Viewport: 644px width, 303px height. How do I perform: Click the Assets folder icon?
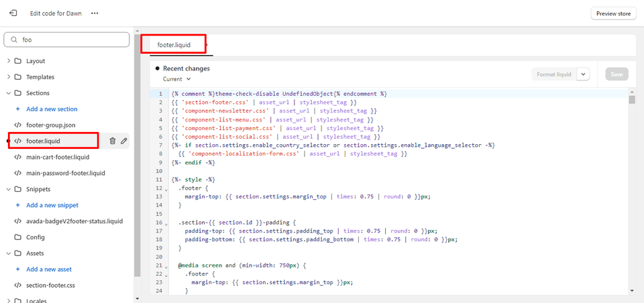pos(17,253)
